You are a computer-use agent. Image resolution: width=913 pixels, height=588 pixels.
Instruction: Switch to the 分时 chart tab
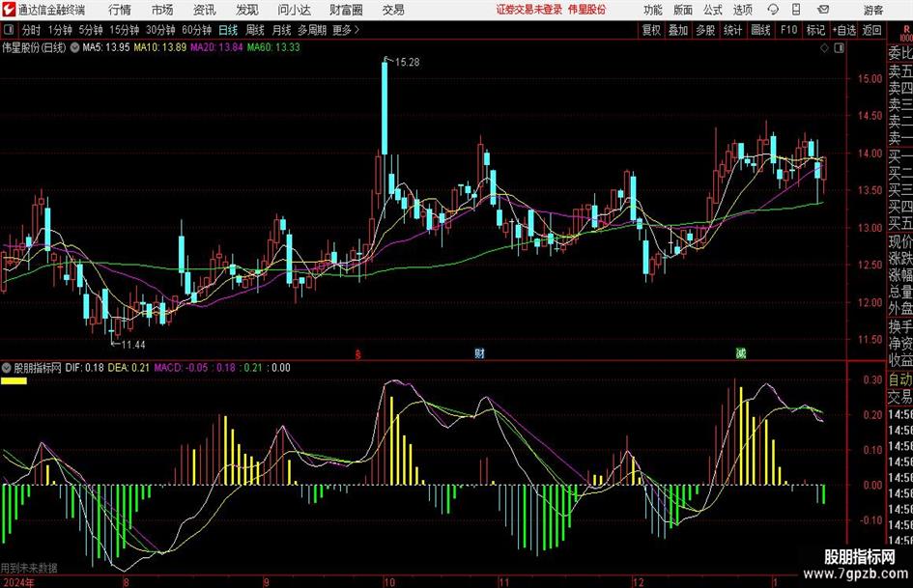point(32,30)
